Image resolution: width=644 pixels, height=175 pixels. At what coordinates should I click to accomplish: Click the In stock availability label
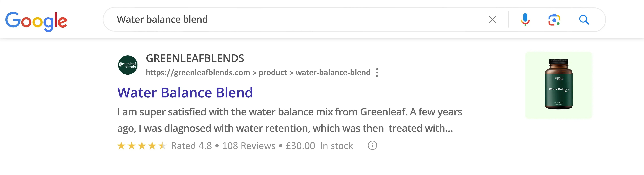tap(337, 146)
